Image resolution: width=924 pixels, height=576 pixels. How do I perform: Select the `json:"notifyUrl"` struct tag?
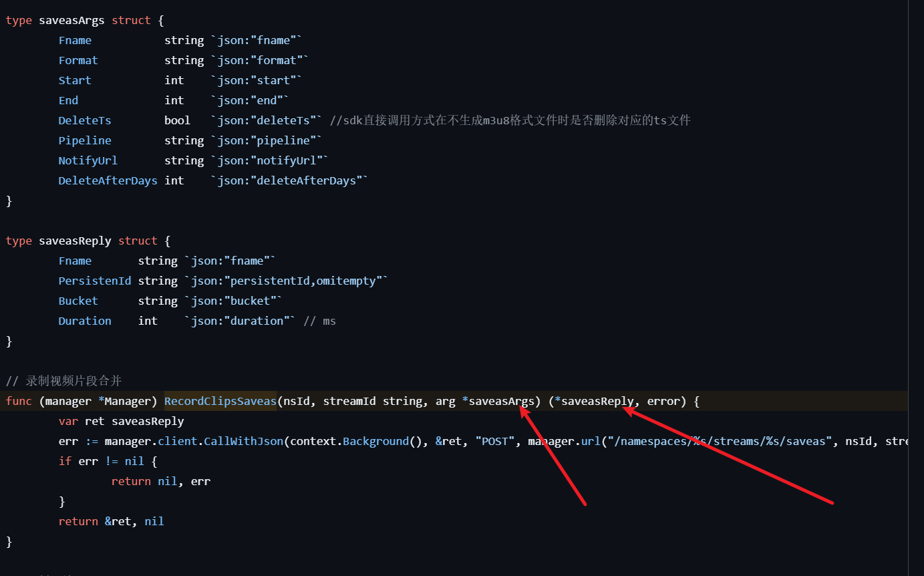[270, 160]
